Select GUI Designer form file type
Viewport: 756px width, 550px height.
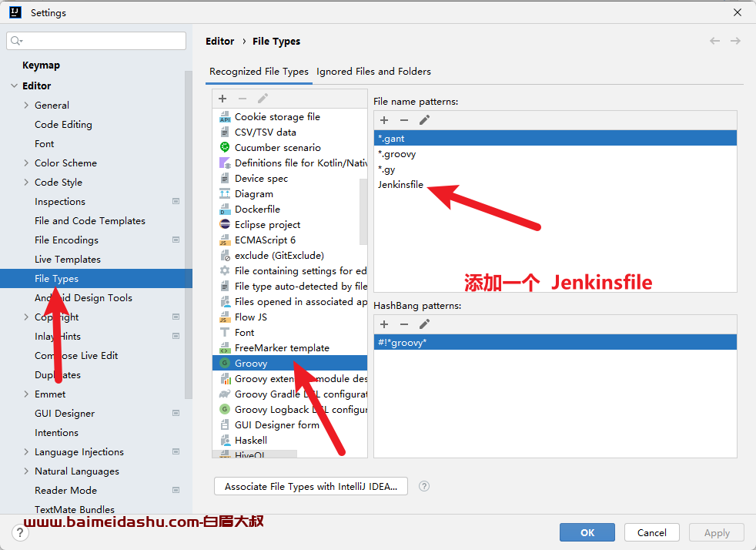pyautogui.click(x=289, y=424)
